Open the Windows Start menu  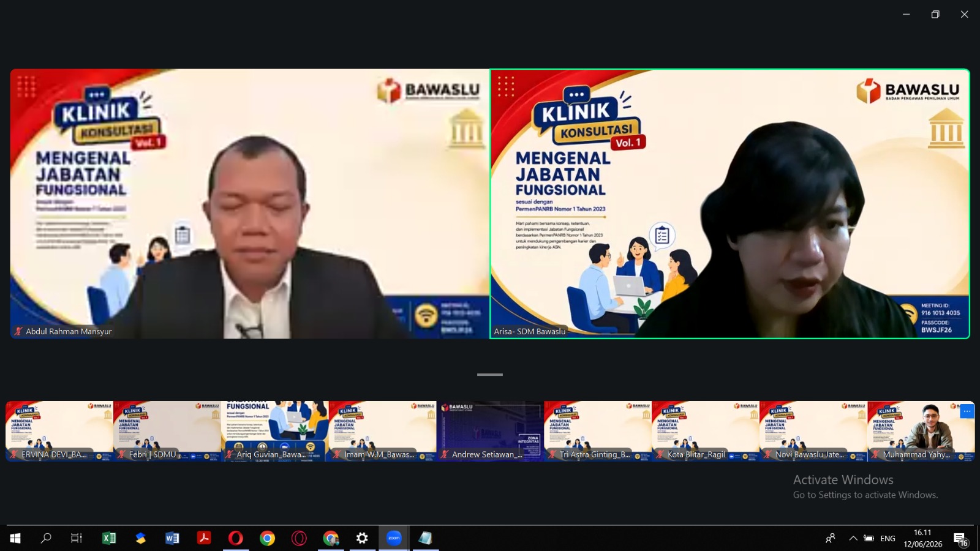(15, 538)
